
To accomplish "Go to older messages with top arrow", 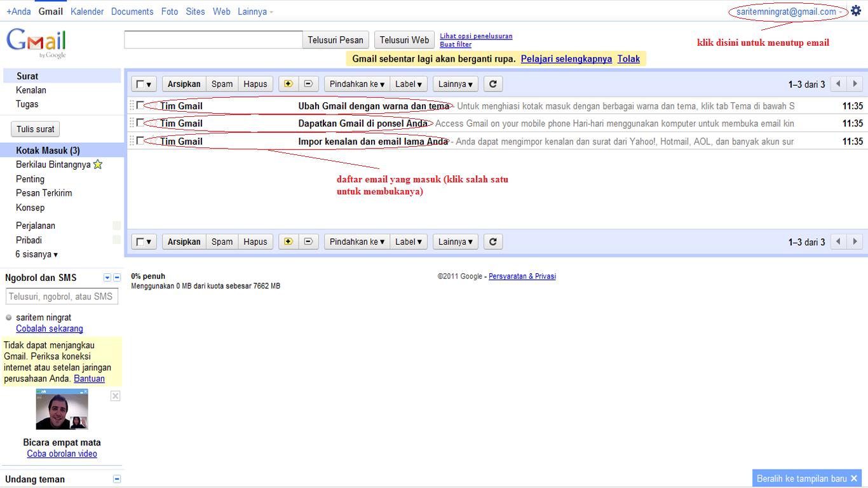I will pos(855,83).
